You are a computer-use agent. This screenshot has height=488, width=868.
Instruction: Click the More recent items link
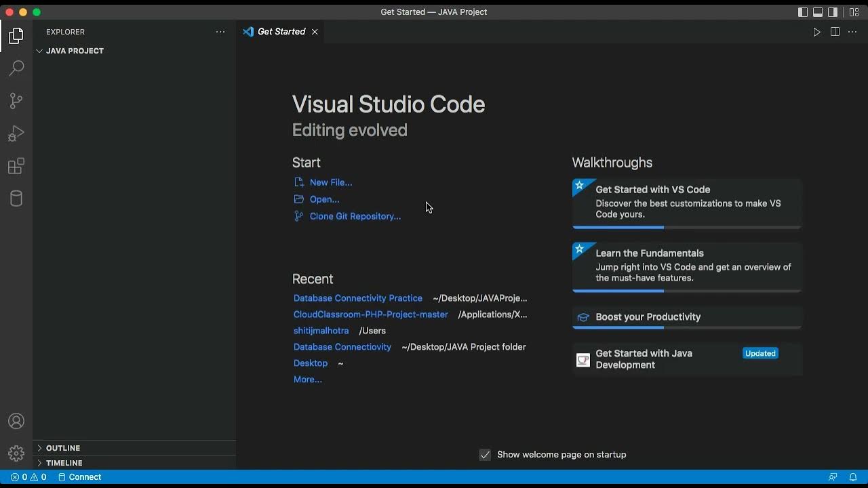308,380
